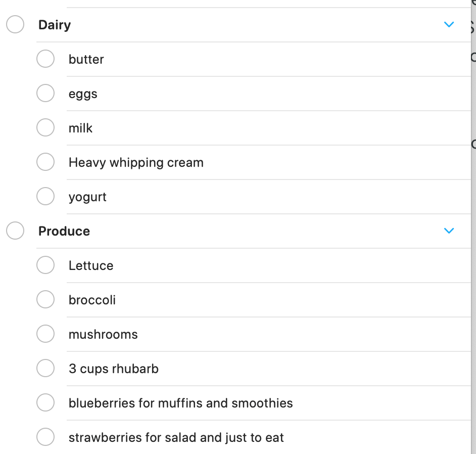Mark strawberries for salad as done

point(45,437)
